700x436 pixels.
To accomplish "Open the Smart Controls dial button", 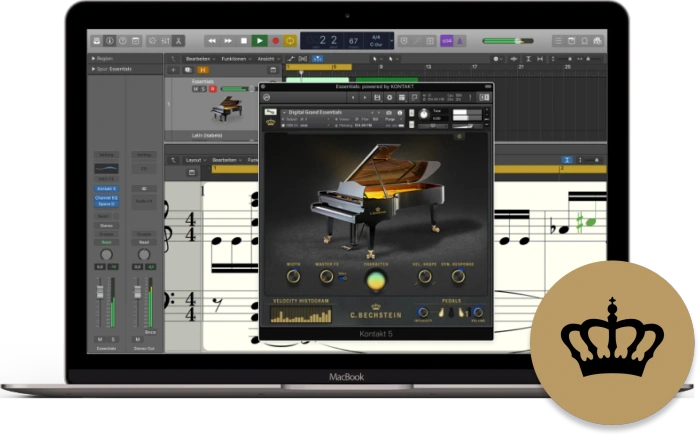I will 152,41.
